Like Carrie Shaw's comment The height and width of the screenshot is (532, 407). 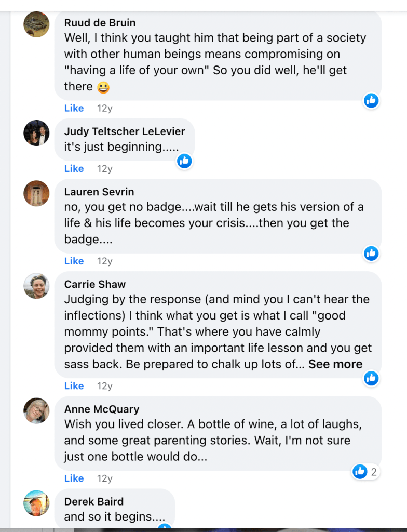(x=74, y=386)
